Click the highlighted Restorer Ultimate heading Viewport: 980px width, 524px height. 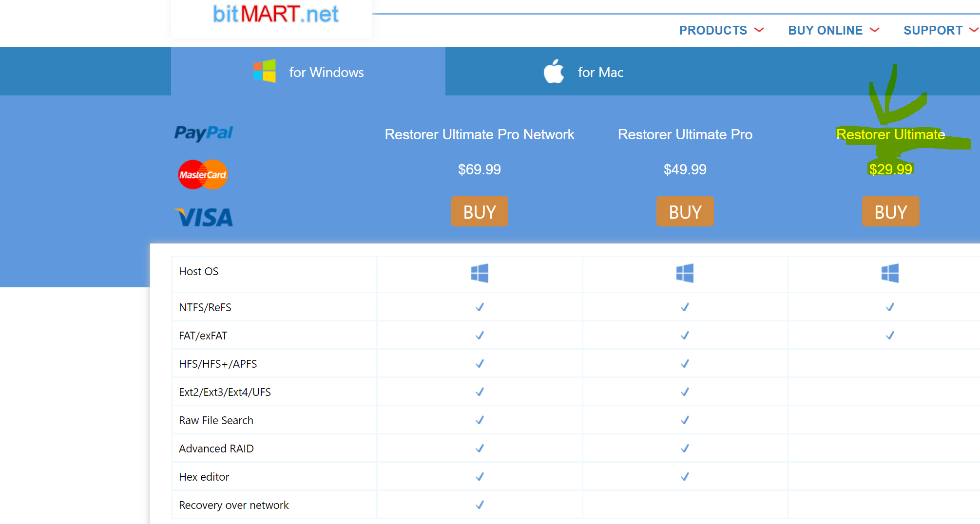coord(890,134)
